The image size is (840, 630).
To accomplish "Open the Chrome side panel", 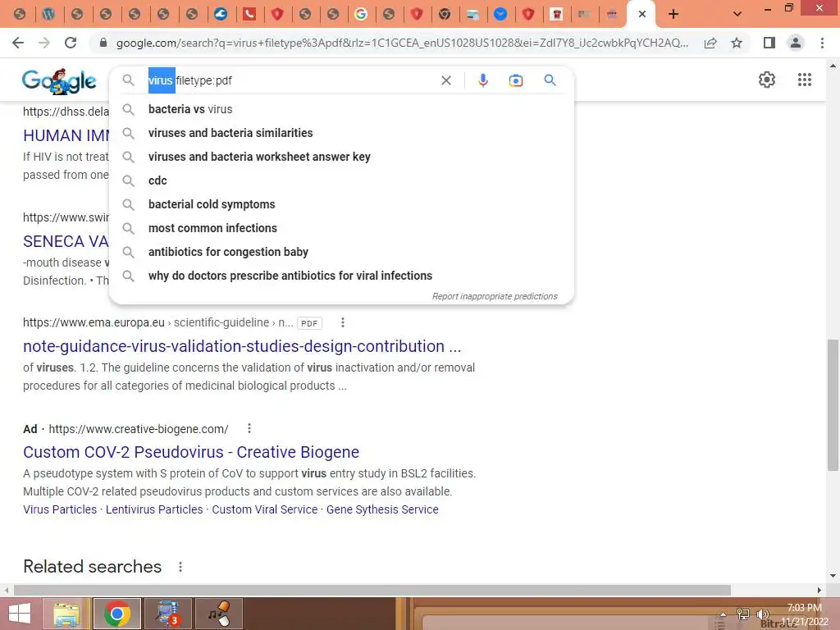I will coord(769,43).
